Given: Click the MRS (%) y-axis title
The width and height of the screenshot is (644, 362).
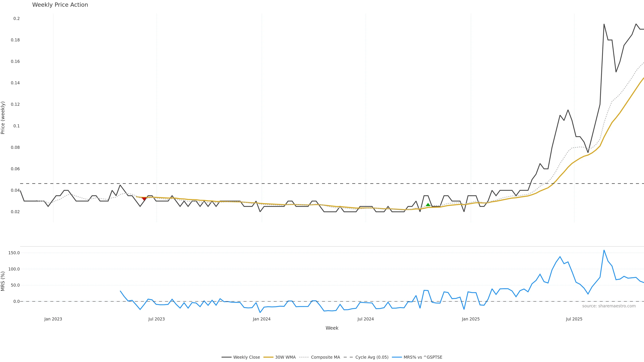Looking at the screenshot, I should (x=3, y=281).
